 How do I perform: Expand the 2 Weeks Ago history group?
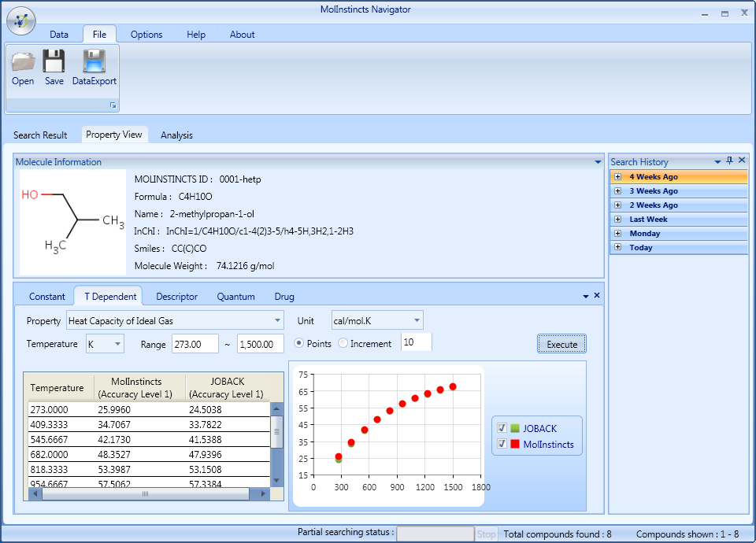tap(617, 205)
